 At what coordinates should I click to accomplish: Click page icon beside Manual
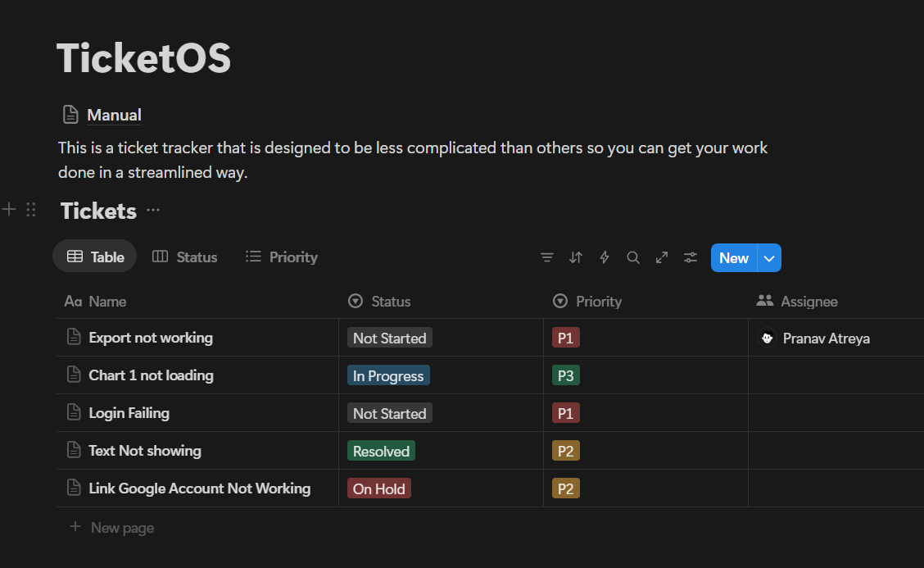[70, 115]
